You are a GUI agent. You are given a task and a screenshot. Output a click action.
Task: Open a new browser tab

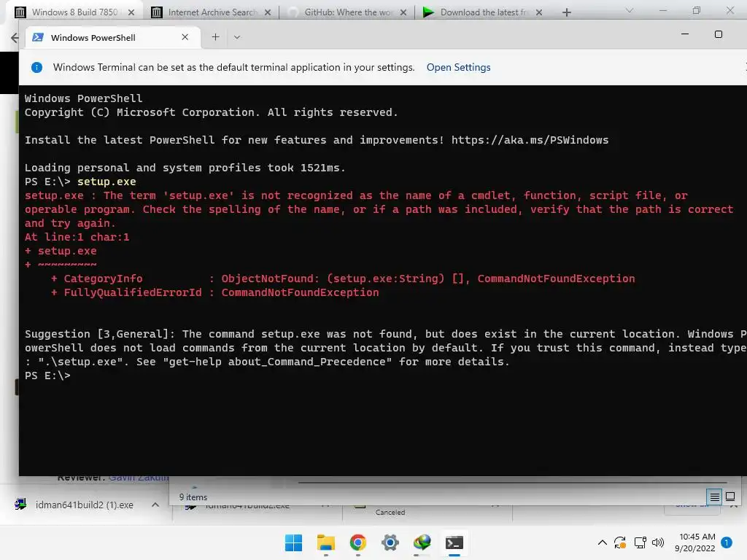(x=566, y=12)
